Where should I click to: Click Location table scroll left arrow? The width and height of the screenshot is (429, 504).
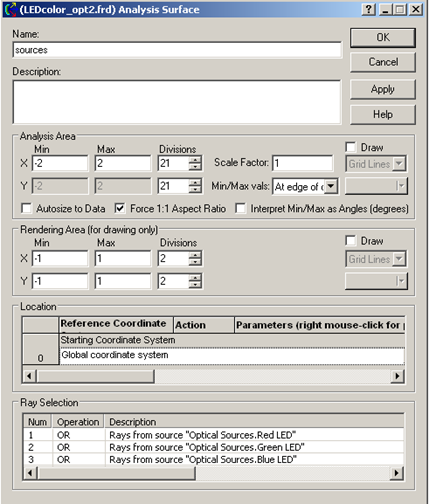pyautogui.click(x=29, y=376)
